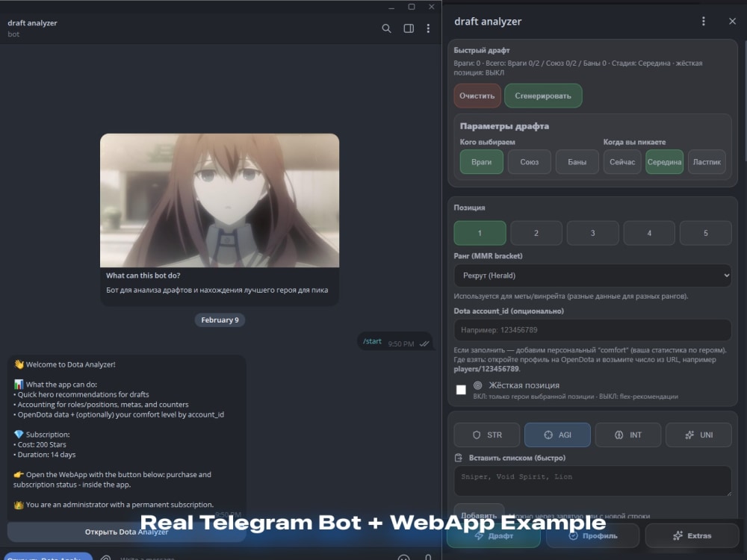Screen dimensions: 747x560
Task: Open search in the draft analyzer chat
Action: (x=386, y=28)
